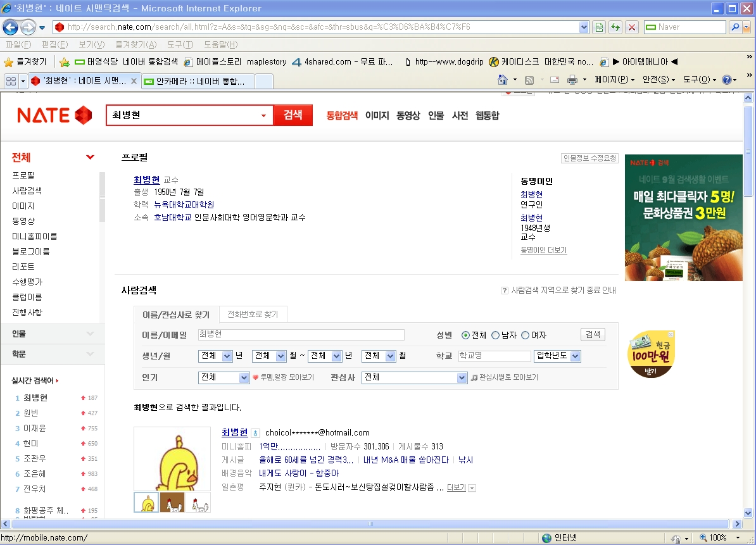
Task: Close the '최병현 : 네이트' browser tab
Action: (134, 81)
